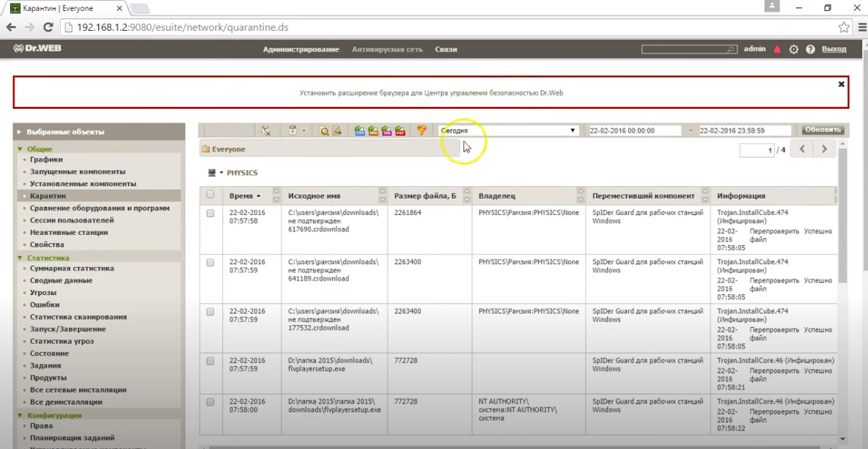Click the Обновить button
The image size is (868, 449).
(x=823, y=131)
